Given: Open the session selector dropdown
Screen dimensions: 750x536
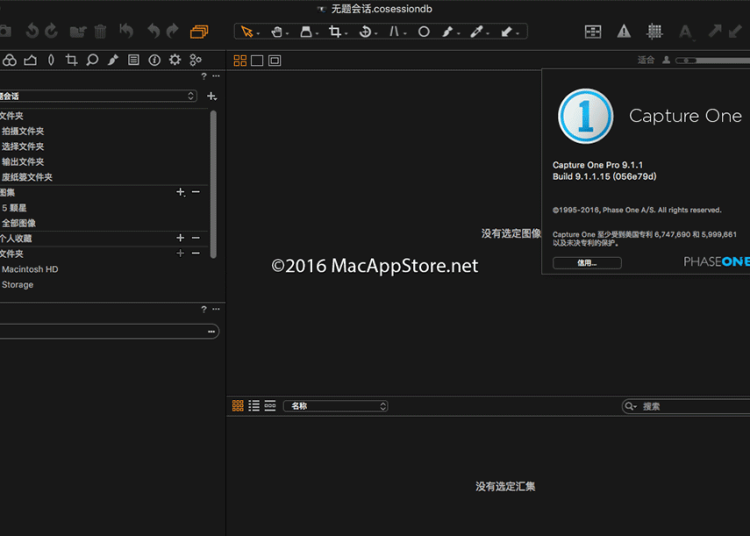Looking at the screenshot, I should click(100, 96).
